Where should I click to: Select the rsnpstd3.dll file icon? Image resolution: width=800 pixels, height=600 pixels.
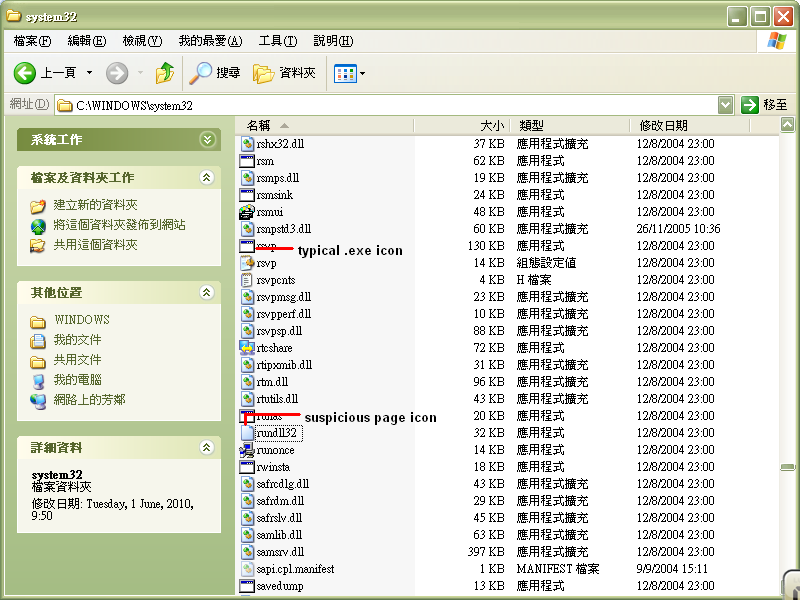click(247, 229)
